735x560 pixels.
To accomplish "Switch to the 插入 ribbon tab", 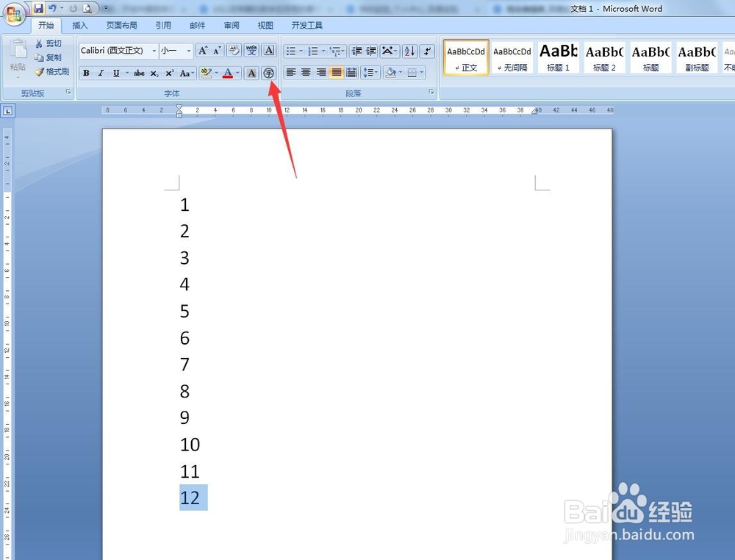I will 79,24.
